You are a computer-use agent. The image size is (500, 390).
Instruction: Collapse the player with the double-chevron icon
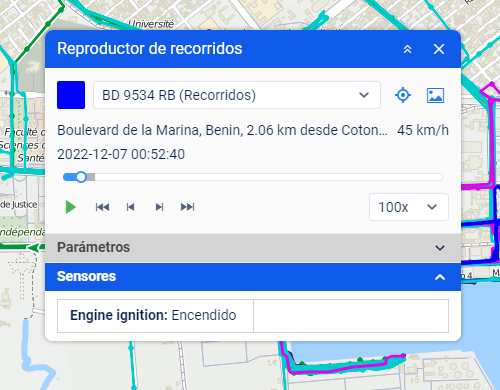pyautogui.click(x=407, y=49)
